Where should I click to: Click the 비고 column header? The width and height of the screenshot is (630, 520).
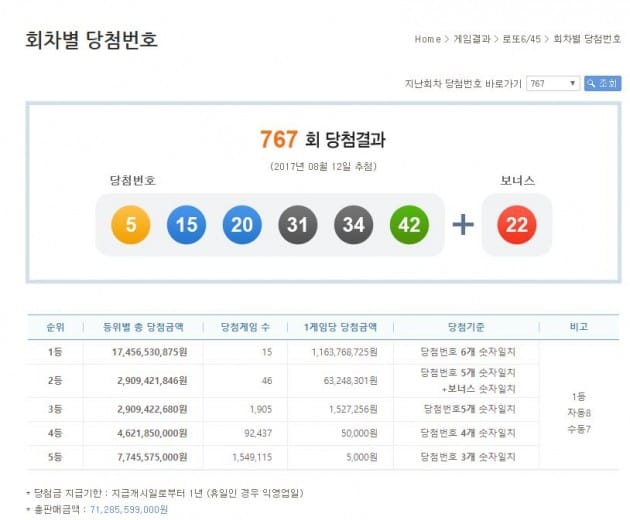click(x=579, y=327)
